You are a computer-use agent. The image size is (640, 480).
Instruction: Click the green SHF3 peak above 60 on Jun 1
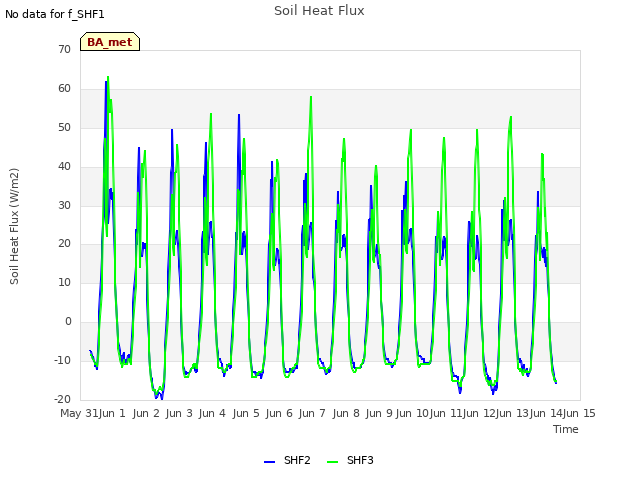pyautogui.click(x=108, y=77)
